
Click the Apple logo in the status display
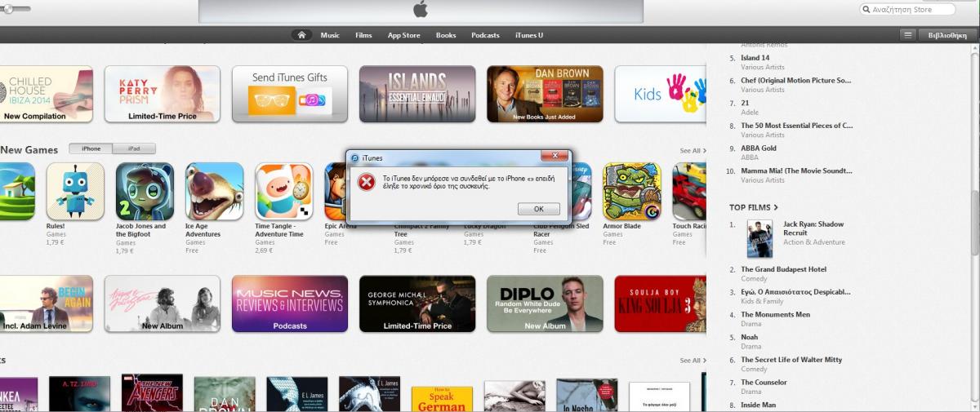421,9
